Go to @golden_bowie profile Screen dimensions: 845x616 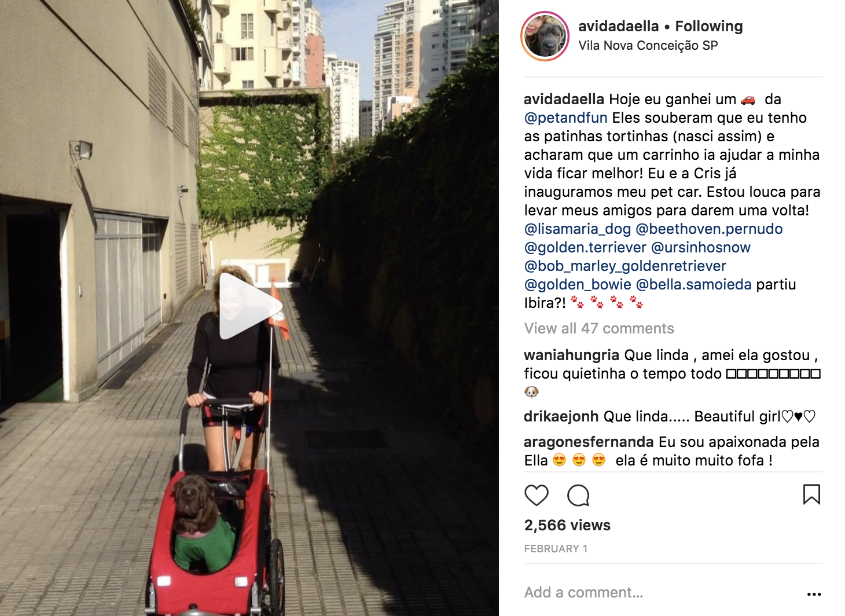point(578,284)
